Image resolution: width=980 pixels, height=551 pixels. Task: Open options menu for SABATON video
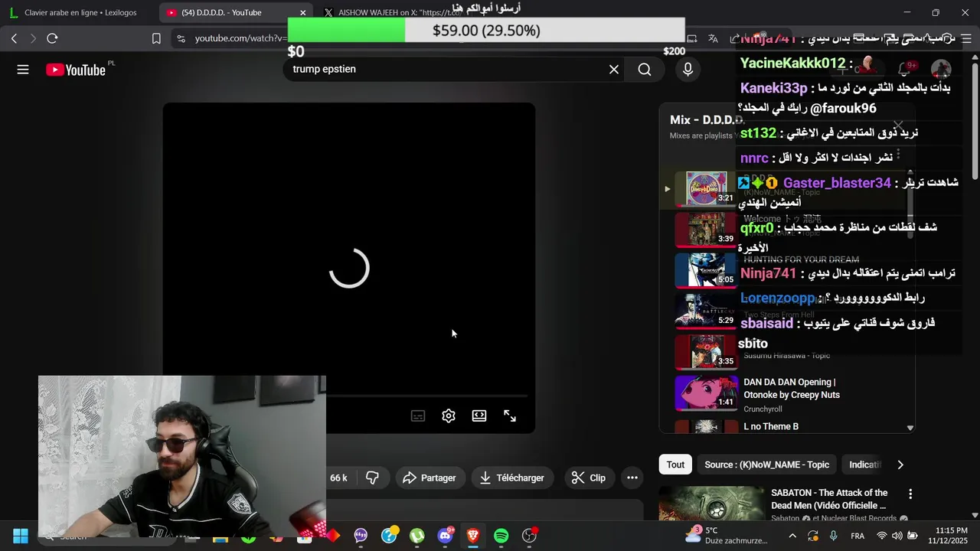(x=910, y=494)
